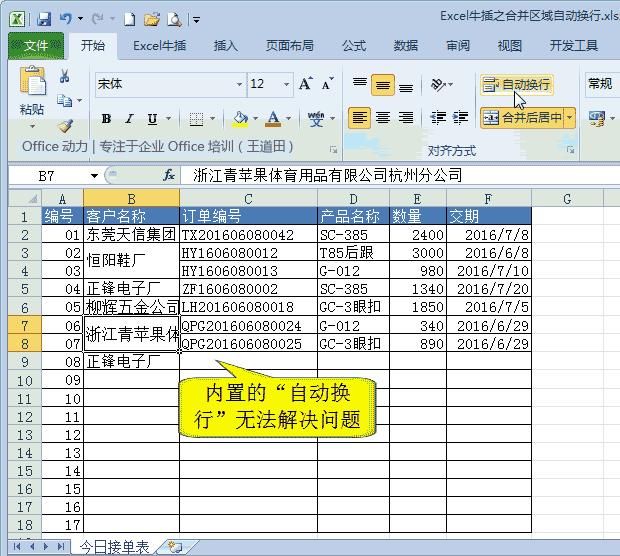Viewport: 620px width, 556px height.
Task: Toggle center horizontal alignment
Action: (x=383, y=118)
